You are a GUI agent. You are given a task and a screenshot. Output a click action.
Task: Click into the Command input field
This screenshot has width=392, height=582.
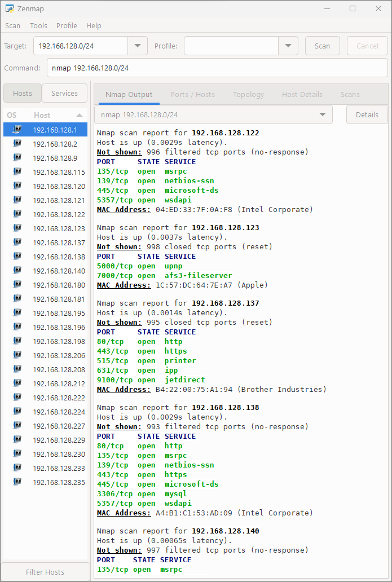pos(217,68)
